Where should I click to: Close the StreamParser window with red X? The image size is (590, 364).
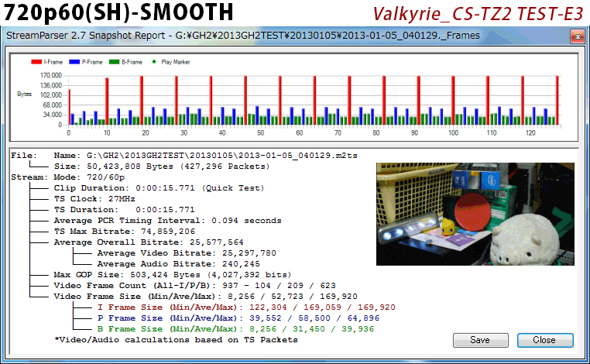coord(576,36)
